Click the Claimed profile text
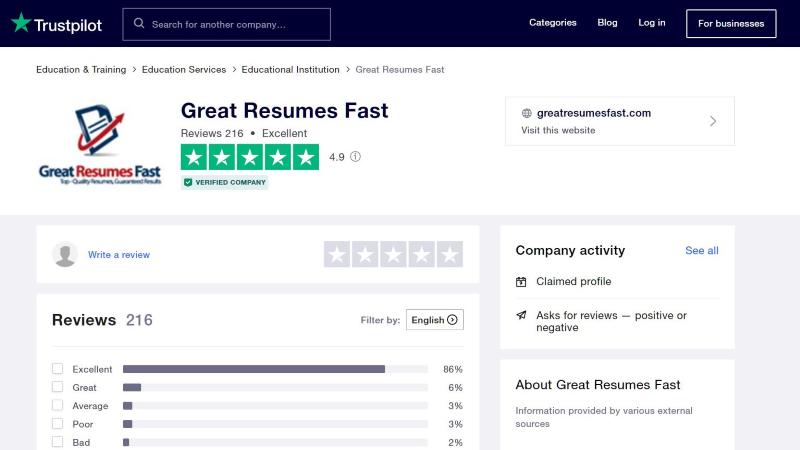800x450 pixels. (x=573, y=282)
